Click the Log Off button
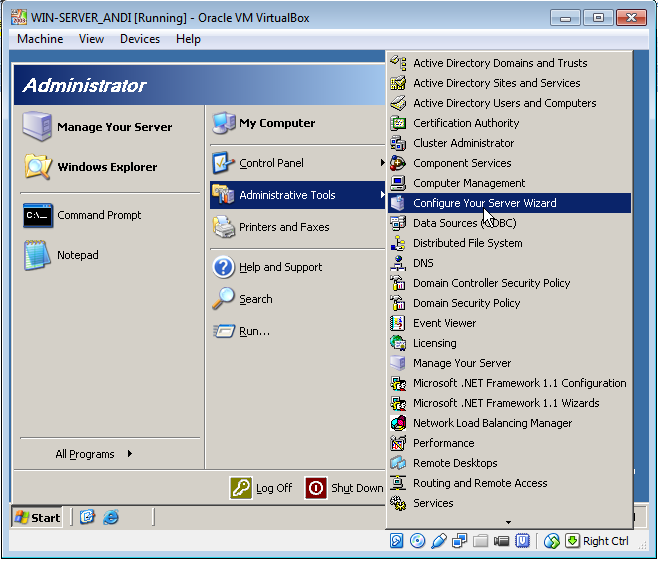The width and height of the screenshot is (658, 561). tap(261, 488)
